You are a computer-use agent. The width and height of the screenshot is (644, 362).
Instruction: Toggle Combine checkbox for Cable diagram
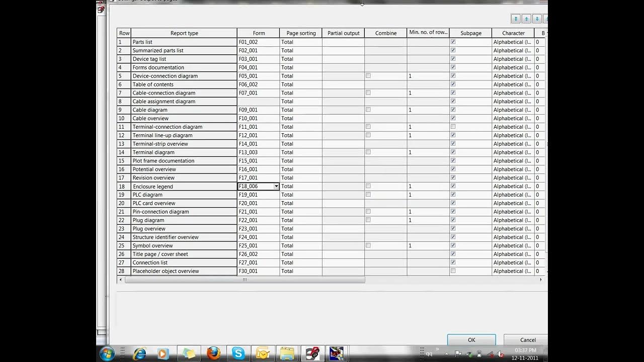pos(368,110)
